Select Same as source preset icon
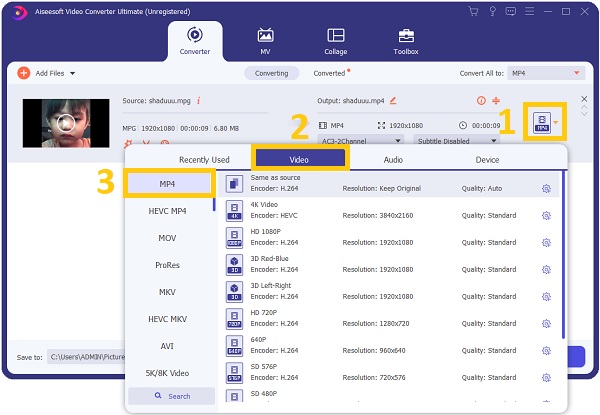The image size is (600, 415). pyautogui.click(x=234, y=184)
